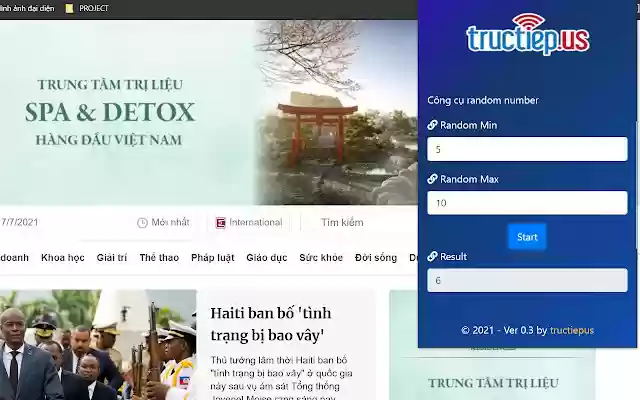
Task: Open the Khoa học menu category
Action: click(x=63, y=258)
